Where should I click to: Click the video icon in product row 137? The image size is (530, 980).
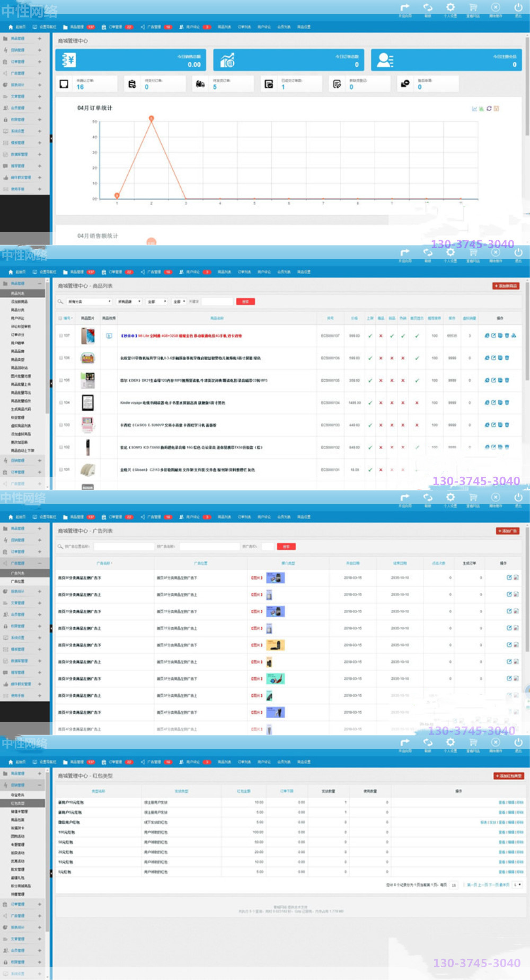[109, 336]
